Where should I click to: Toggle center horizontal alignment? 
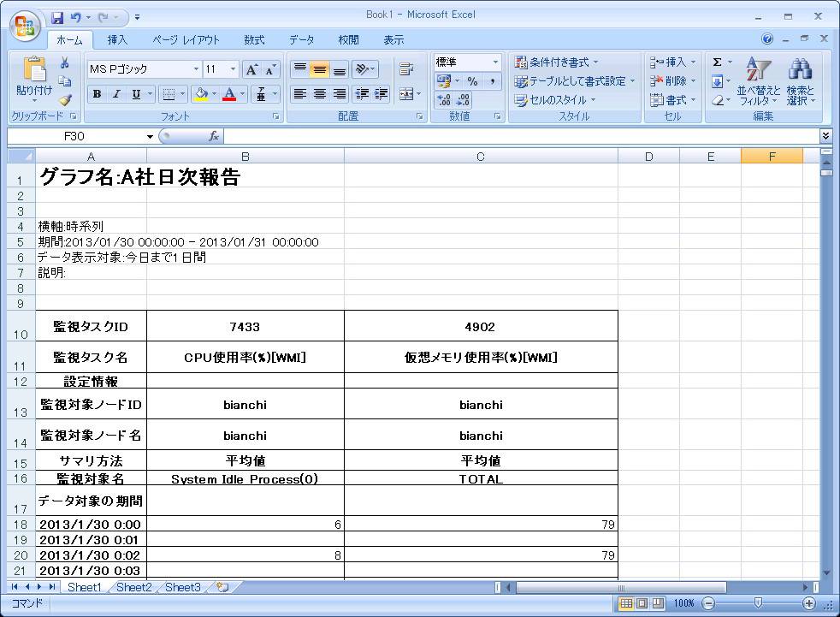(x=320, y=94)
